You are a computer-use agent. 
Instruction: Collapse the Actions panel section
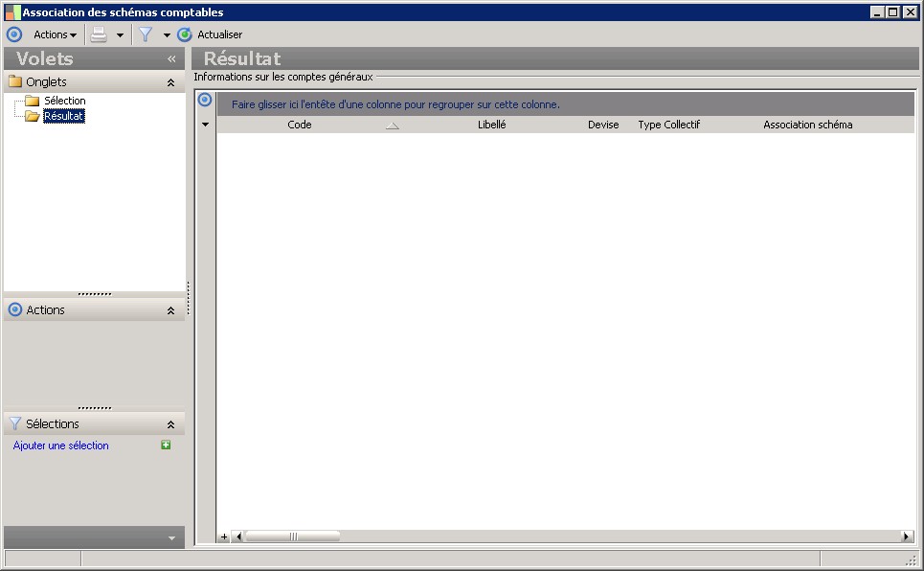click(x=170, y=310)
